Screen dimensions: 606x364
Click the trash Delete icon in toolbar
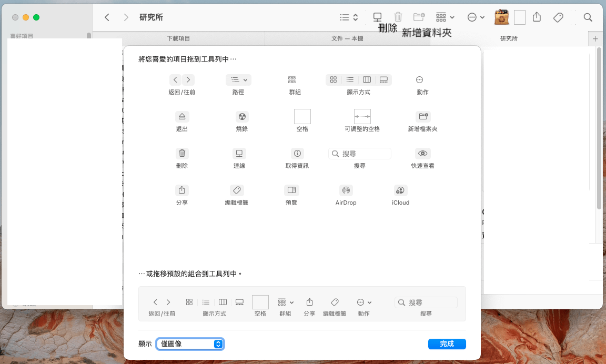pos(398,17)
